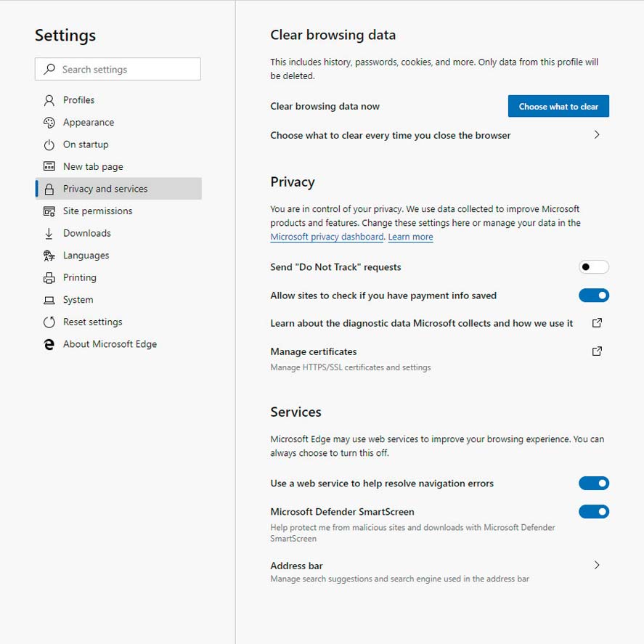Disable payment info check toggle
Image resolution: width=644 pixels, height=644 pixels.
(x=593, y=295)
